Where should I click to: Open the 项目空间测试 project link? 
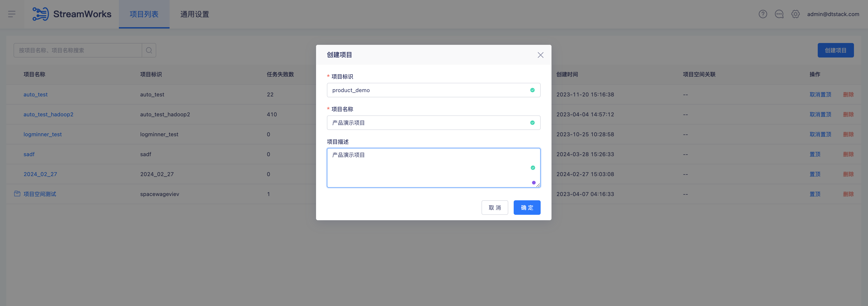click(x=40, y=194)
